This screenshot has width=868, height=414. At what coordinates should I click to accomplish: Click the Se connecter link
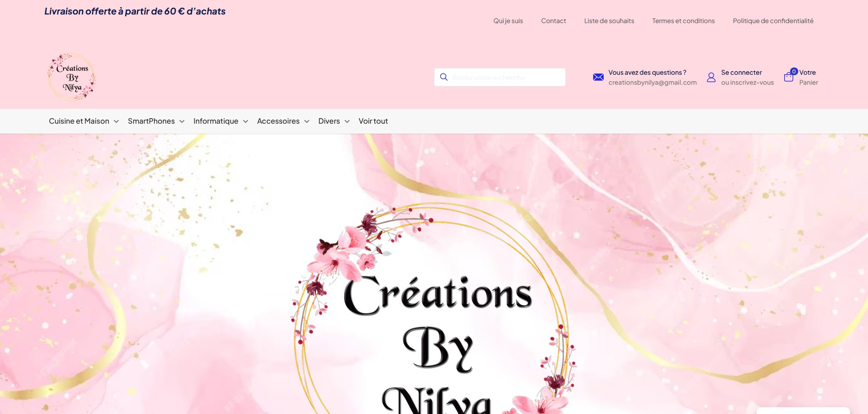point(741,72)
